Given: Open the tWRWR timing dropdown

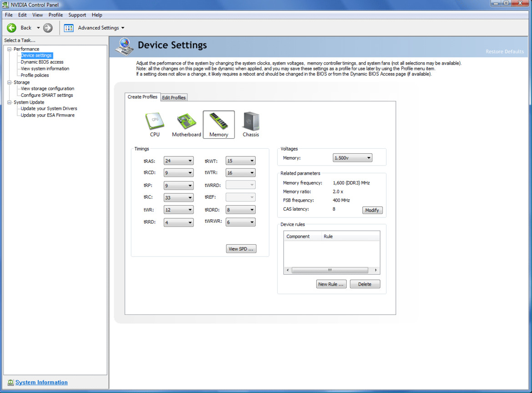Looking at the screenshot, I should 241,222.
